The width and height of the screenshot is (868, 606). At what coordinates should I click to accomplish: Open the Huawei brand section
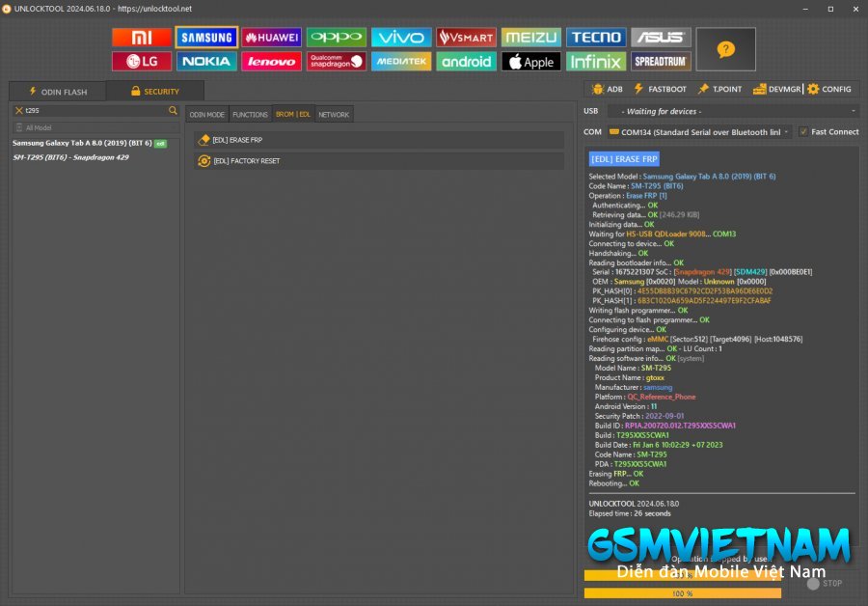(x=271, y=37)
